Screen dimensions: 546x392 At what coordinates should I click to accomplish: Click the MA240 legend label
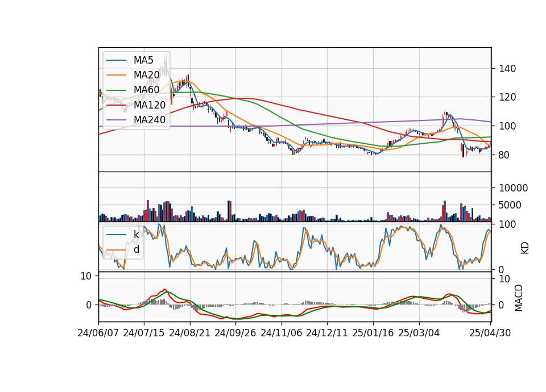click(x=150, y=120)
